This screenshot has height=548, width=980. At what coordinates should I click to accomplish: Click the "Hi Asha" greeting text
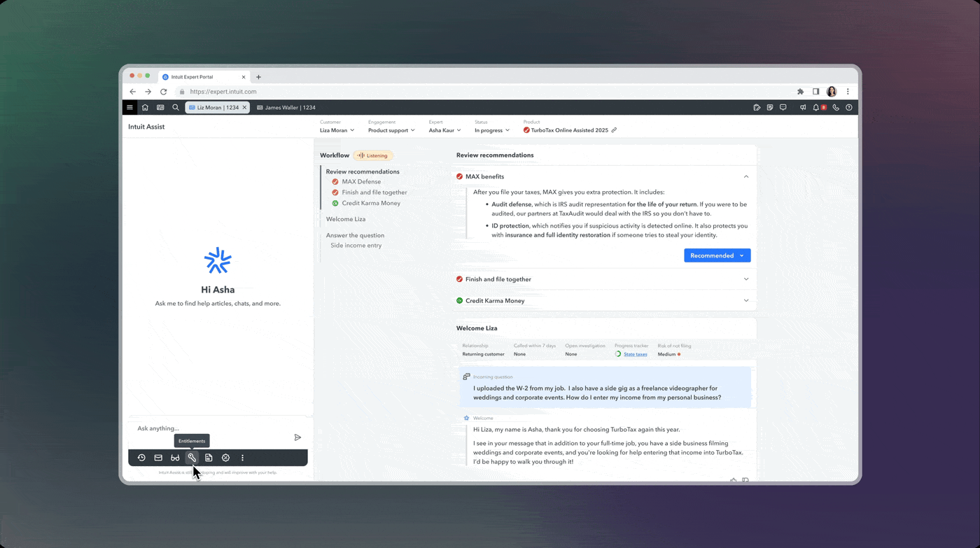click(x=218, y=290)
